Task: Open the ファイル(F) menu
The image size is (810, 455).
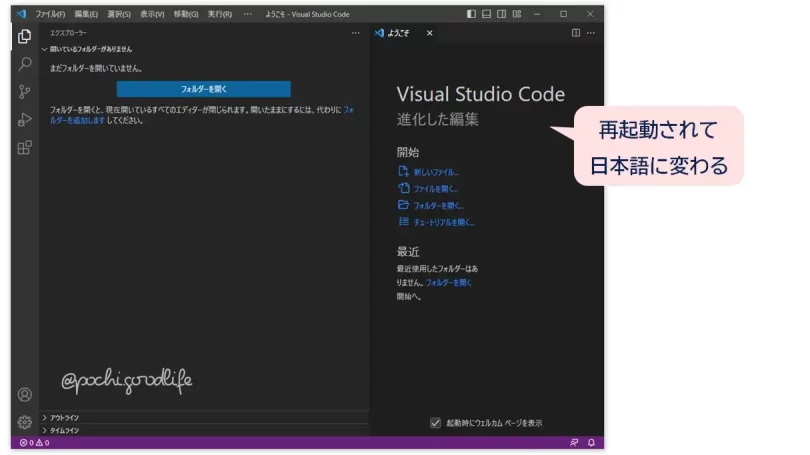Action: (50, 14)
